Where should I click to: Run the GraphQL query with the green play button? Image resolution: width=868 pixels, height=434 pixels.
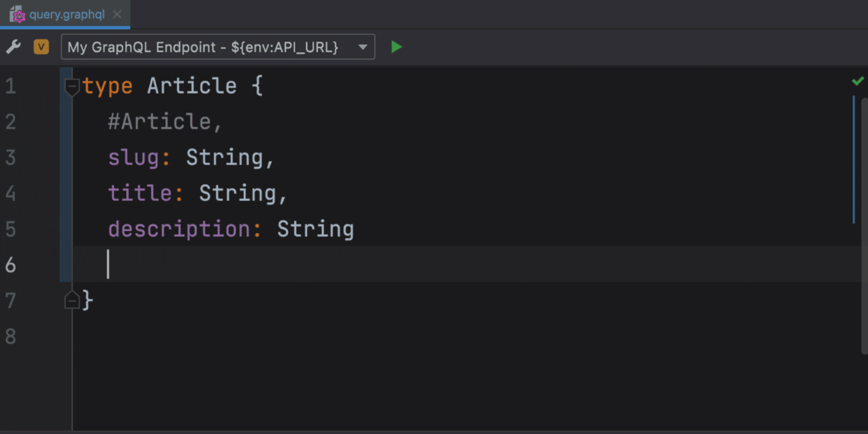point(397,47)
